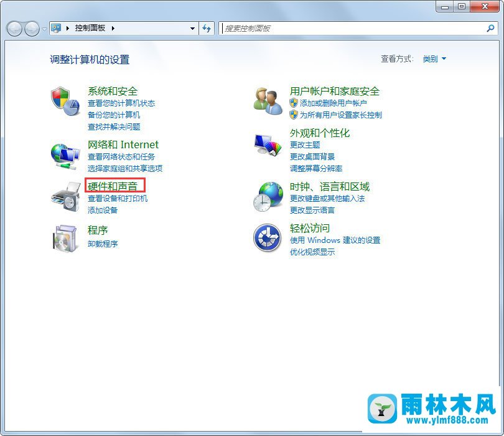Open the 轻松访问 ease of access icon
This screenshot has width=504, height=436.
pos(267,238)
